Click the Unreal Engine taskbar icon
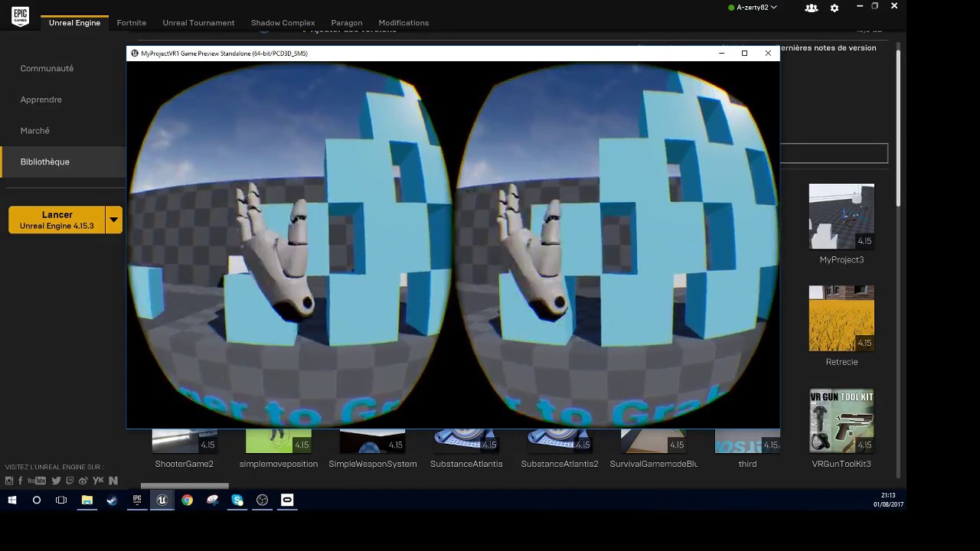The image size is (980, 551). tap(162, 500)
